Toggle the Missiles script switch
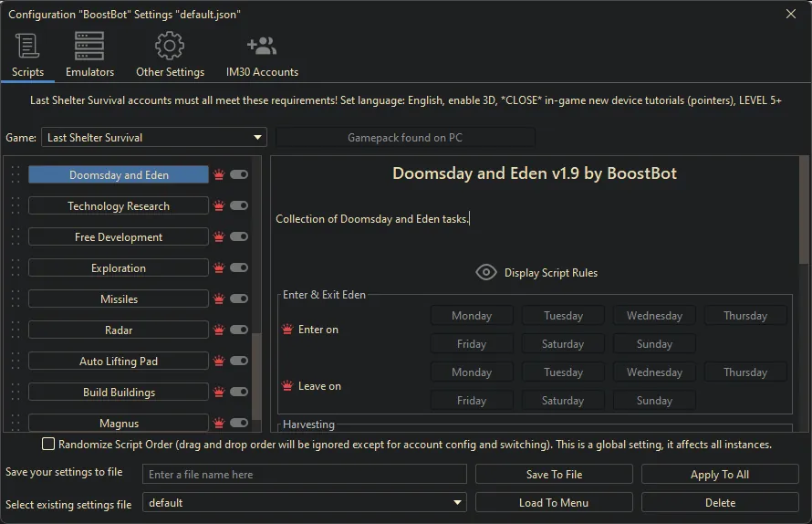812x524 pixels. pos(239,299)
